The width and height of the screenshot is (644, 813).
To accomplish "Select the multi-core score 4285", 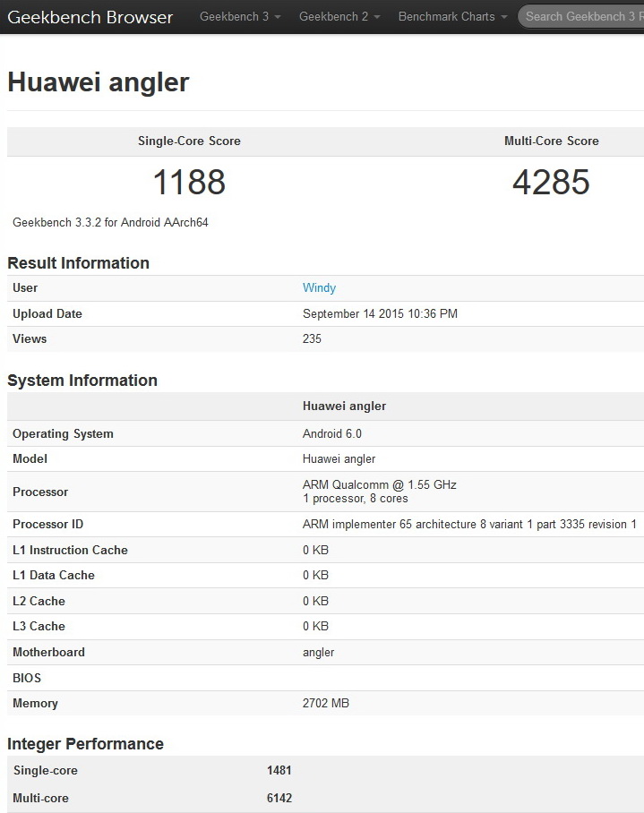I will coord(551,182).
